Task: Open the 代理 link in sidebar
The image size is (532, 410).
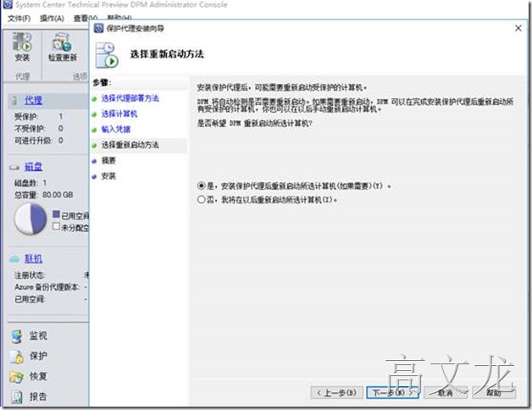Action: tap(34, 100)
